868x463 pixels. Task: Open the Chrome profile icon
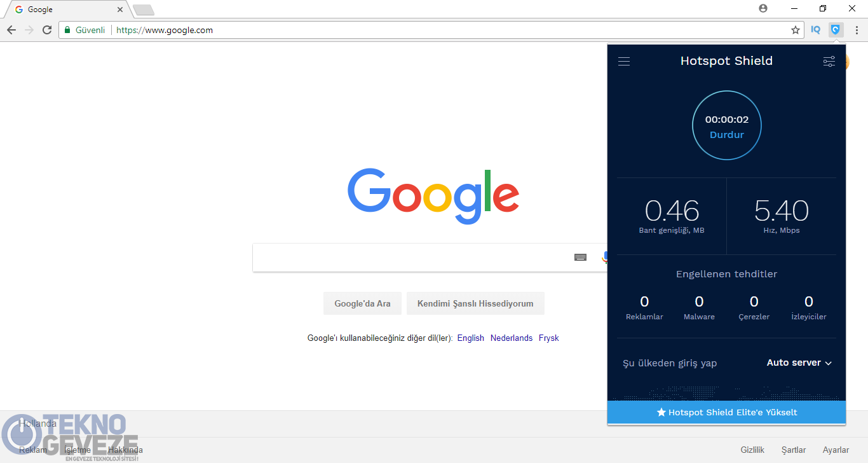(763, 8)
